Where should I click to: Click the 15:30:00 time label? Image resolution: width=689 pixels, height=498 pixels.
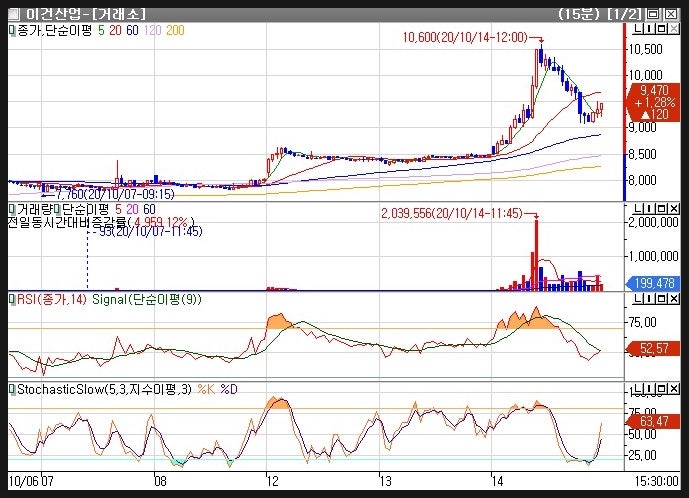[x=656, y=481]
